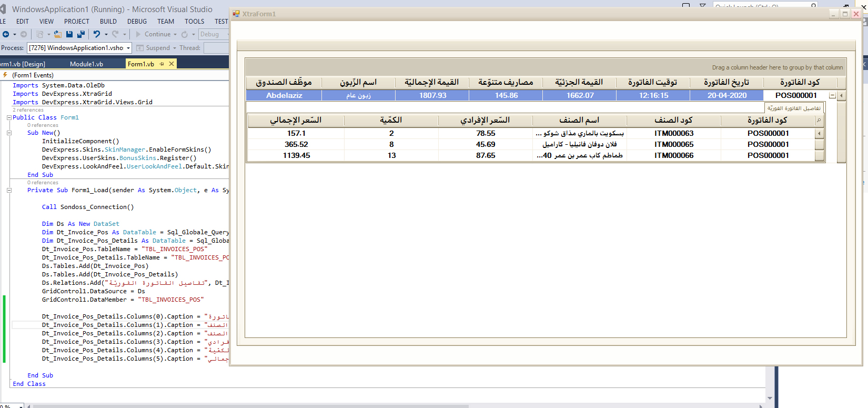868x408 pixels.
Task: Collapse the Public Class Form1 code block
Action: click(9, 117)
